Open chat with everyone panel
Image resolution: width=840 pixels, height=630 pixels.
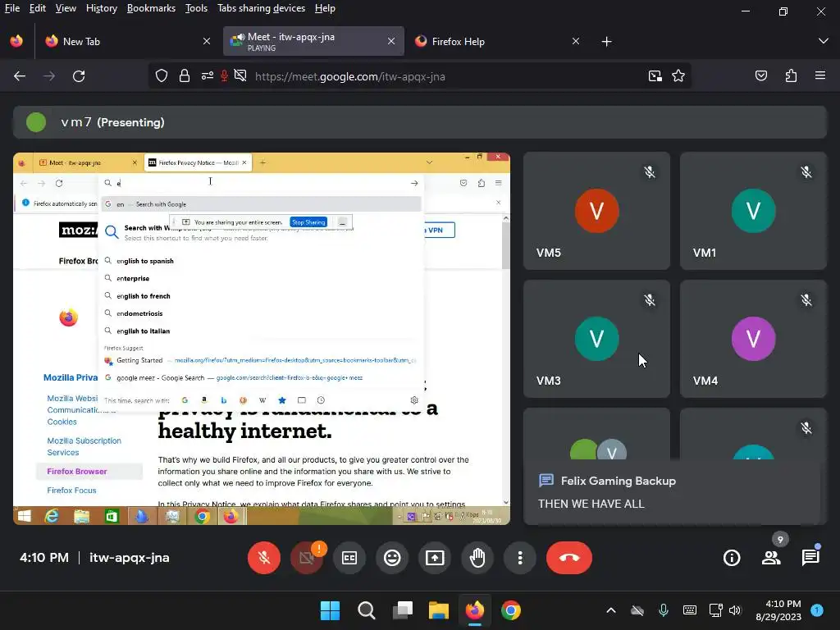[810, 558]
